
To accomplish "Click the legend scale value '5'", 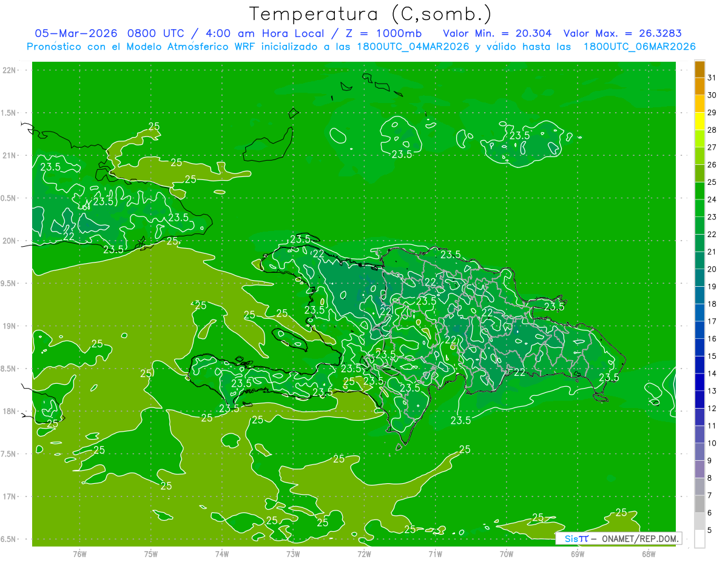I will (x=710, y=530).
